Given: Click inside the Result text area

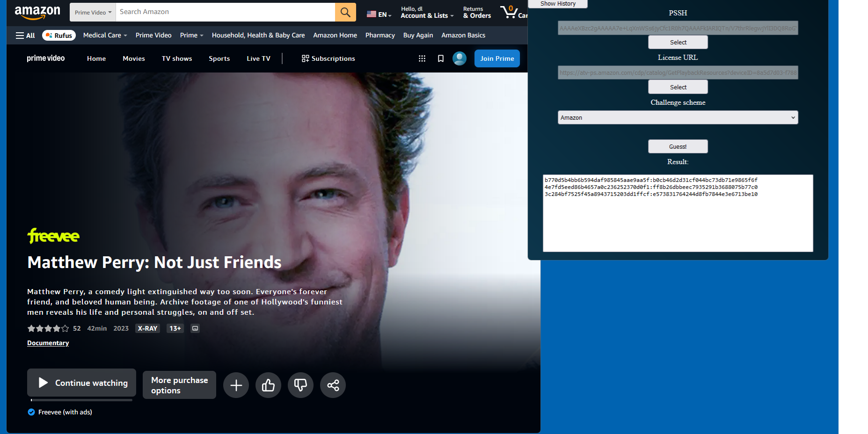Looking at the screenshot, I should (x=678, y=213).
